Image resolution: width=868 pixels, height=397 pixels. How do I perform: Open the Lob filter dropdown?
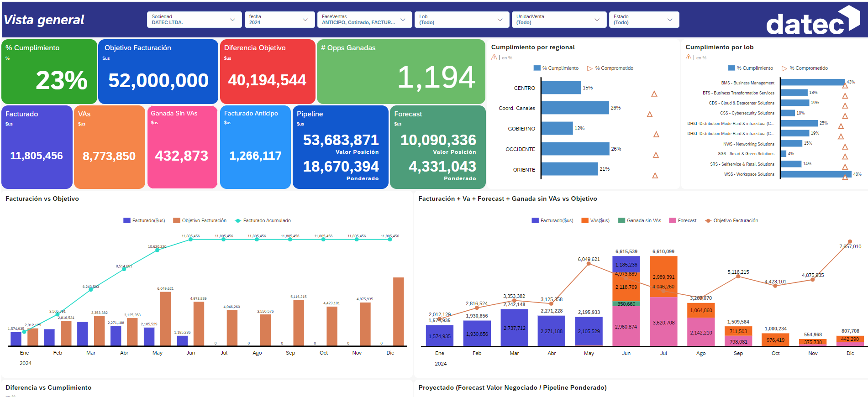pyautogui.click(x=462, y=20)
